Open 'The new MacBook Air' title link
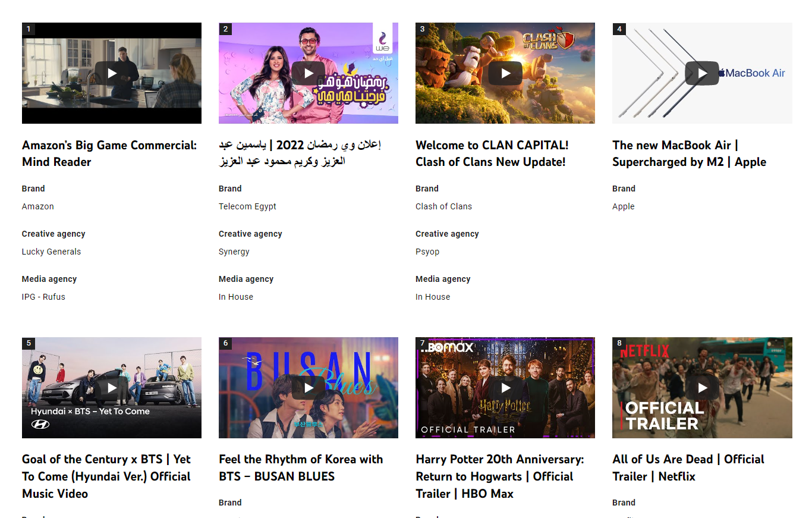Viewport: 812px width, 518px height. point(689,153)
